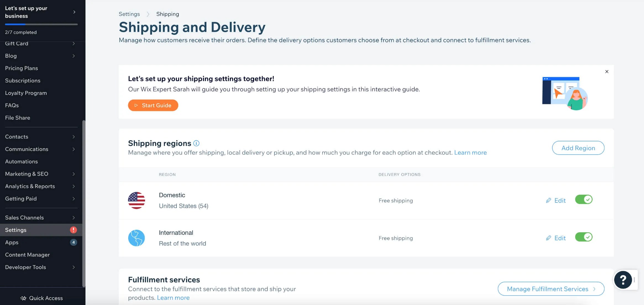Viewport: 644px width, 305px height.
Task: Click the Quick Access icon
Action: (x=23, y=298)
